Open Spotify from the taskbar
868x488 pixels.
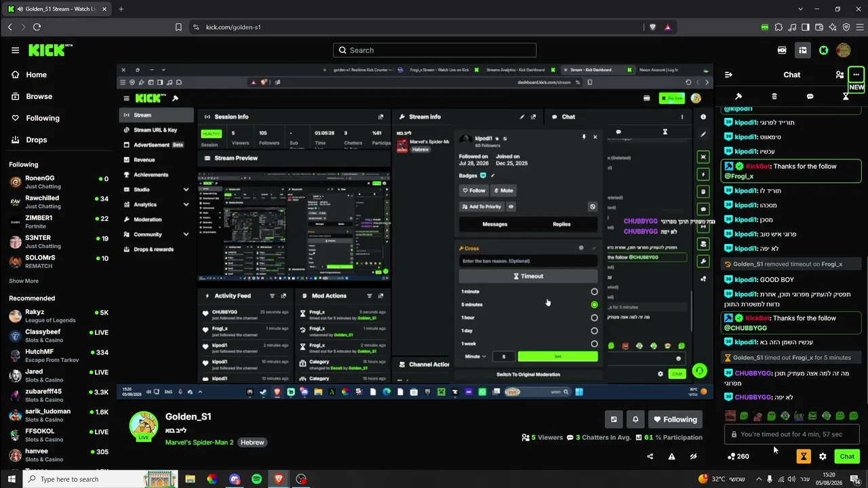click(x=256, y=479)
